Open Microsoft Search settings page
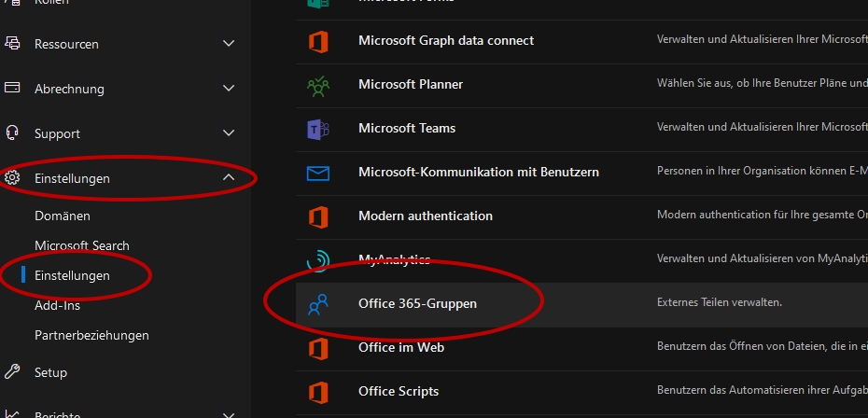The image size is (868, 418). coord(82,245)
